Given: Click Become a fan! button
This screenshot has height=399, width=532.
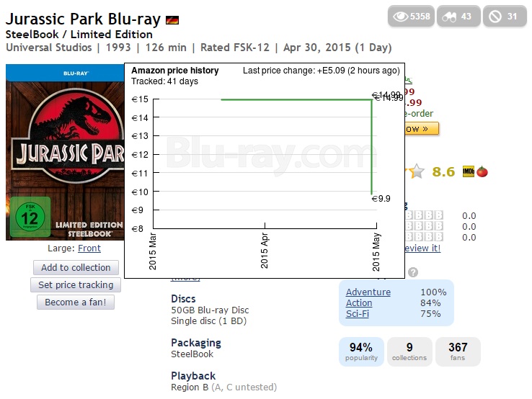Looking at the screenshot, I should point(76,302).
